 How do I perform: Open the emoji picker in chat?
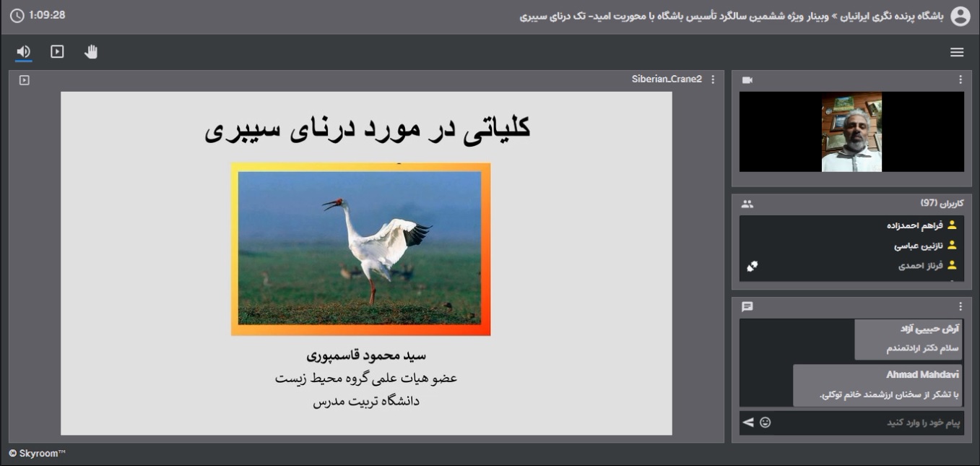click(766, 423)
